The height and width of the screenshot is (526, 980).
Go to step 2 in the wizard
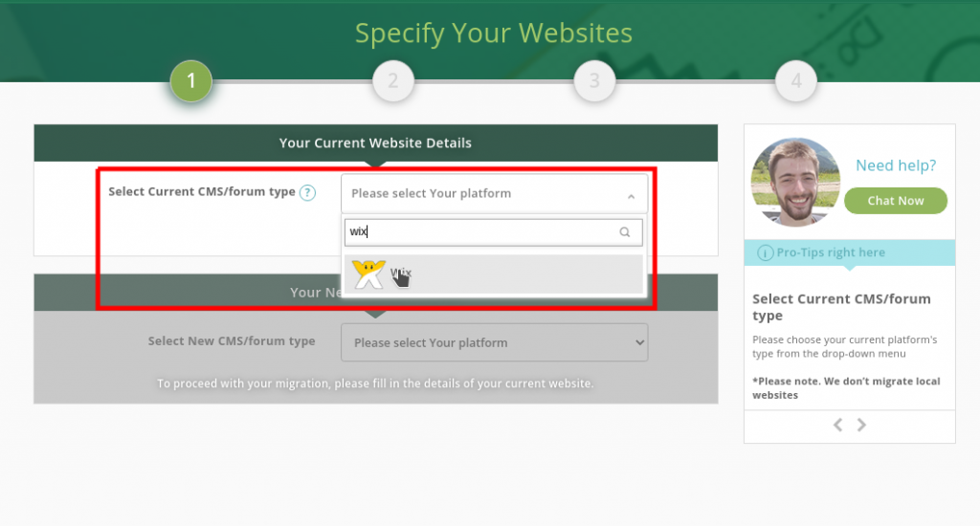coord(392,82)
